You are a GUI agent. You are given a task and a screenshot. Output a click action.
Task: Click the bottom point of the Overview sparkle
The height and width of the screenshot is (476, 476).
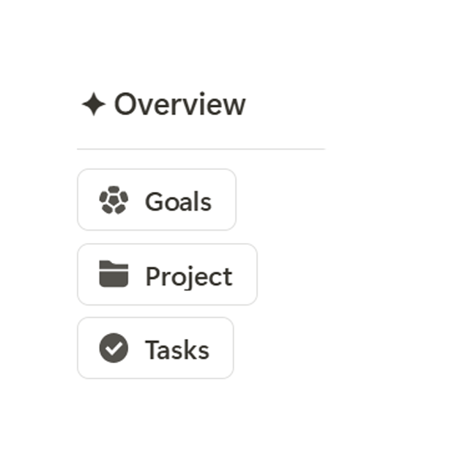coord(94,114)
